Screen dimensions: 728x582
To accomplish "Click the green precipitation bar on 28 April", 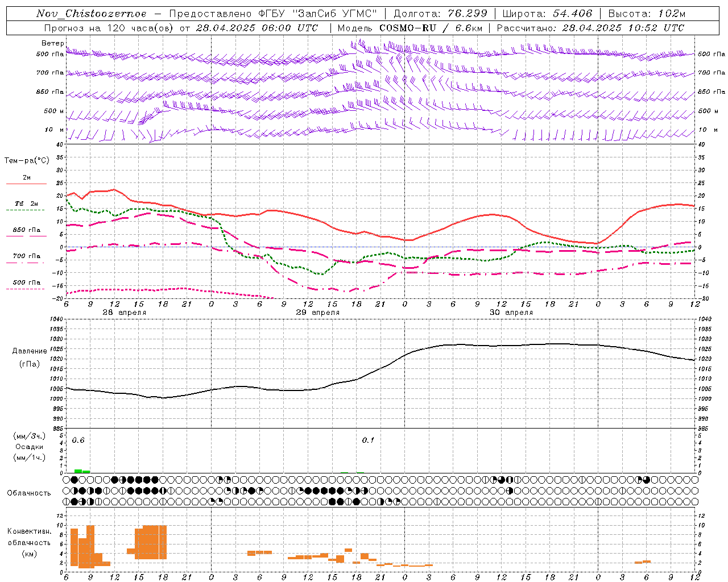I will [x=82, y=471].
